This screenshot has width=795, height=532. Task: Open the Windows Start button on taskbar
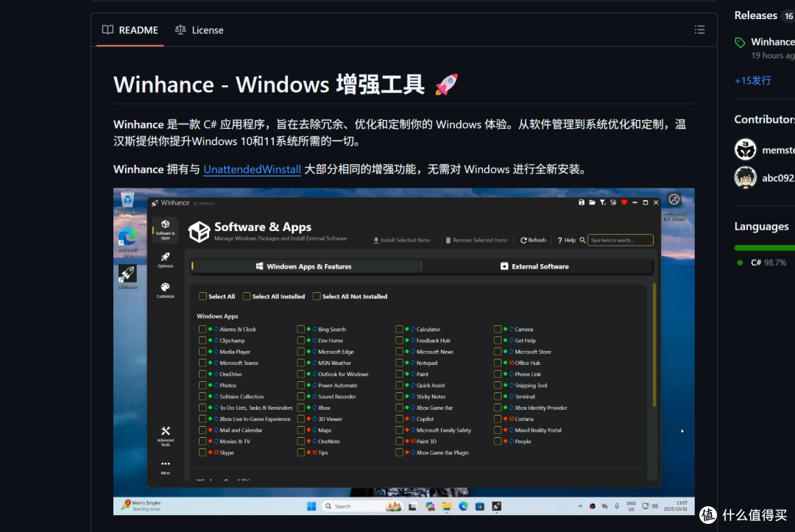[x=311, y=506]
